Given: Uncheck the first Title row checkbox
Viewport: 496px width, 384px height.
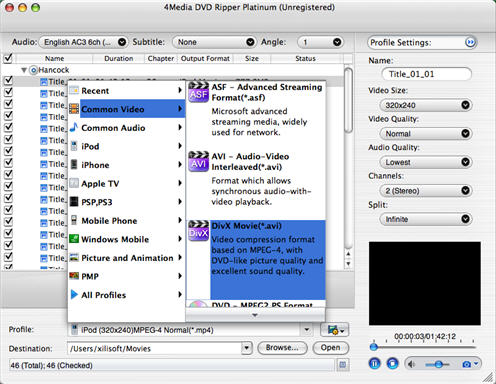Looking at the screenshot, I should 8,80.
